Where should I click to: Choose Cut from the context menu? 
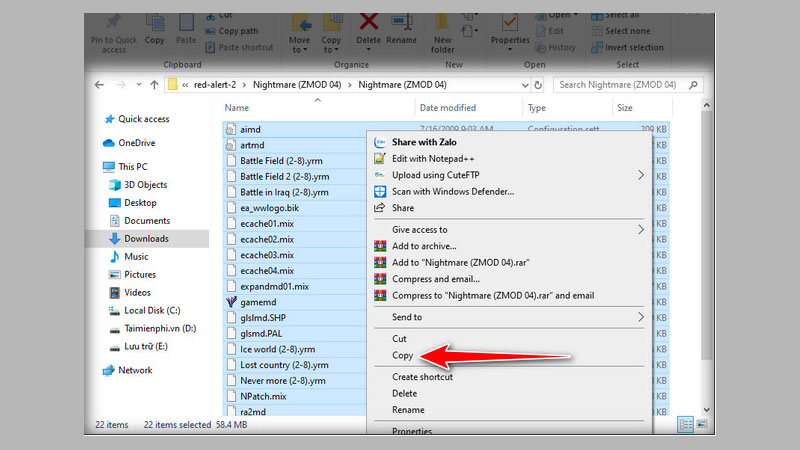400,339
